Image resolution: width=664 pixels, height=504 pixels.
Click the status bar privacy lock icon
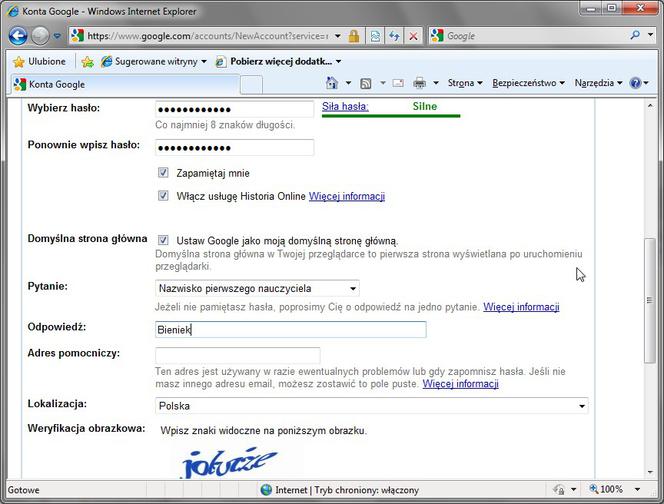(559, 490)
